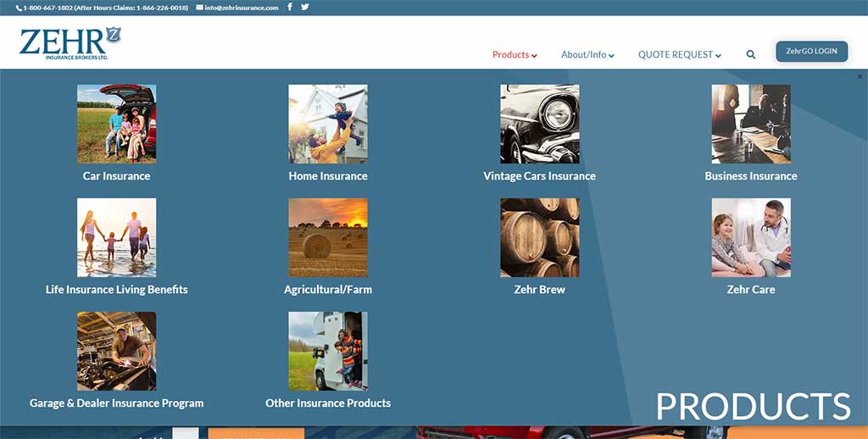Viewport: 868px width, 439px height.
Task: Select the Car Insurance text link
Action: point(116,176)
